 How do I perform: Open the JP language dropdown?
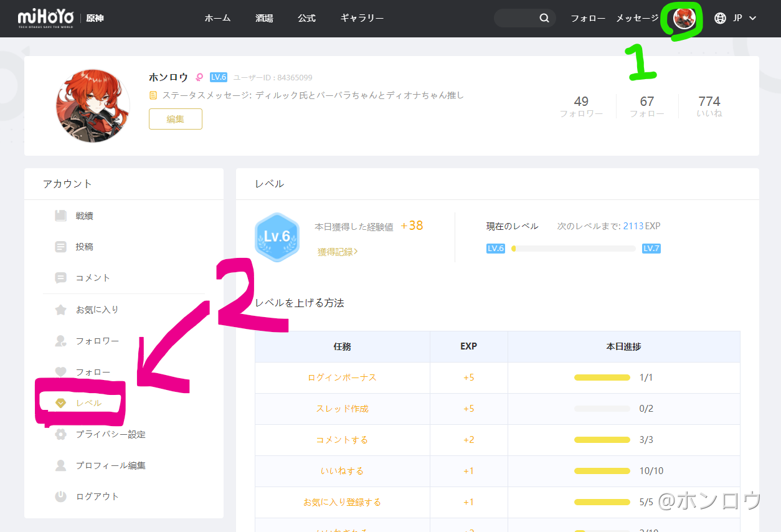(x=736, y=18)
